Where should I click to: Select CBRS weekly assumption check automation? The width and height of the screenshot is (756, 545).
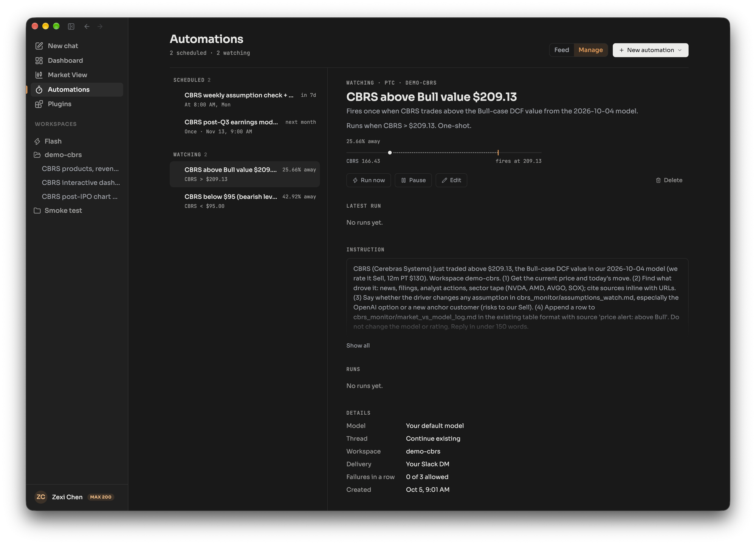click(245, 100)
